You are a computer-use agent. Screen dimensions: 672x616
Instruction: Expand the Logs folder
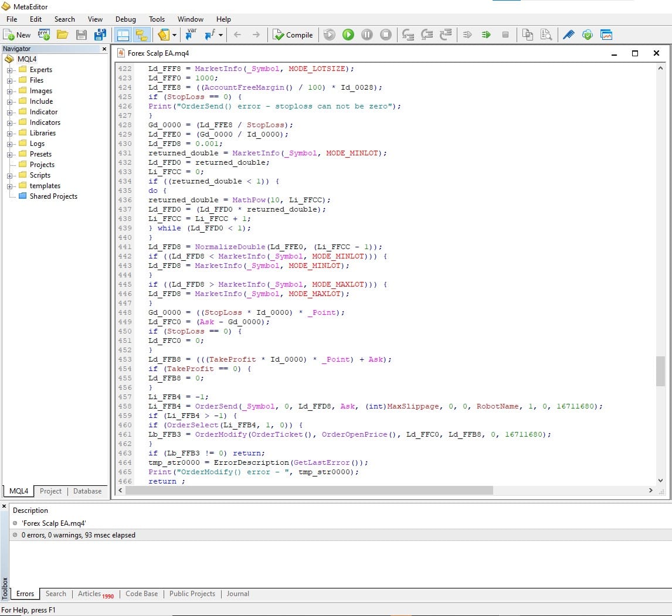(9, 144)
